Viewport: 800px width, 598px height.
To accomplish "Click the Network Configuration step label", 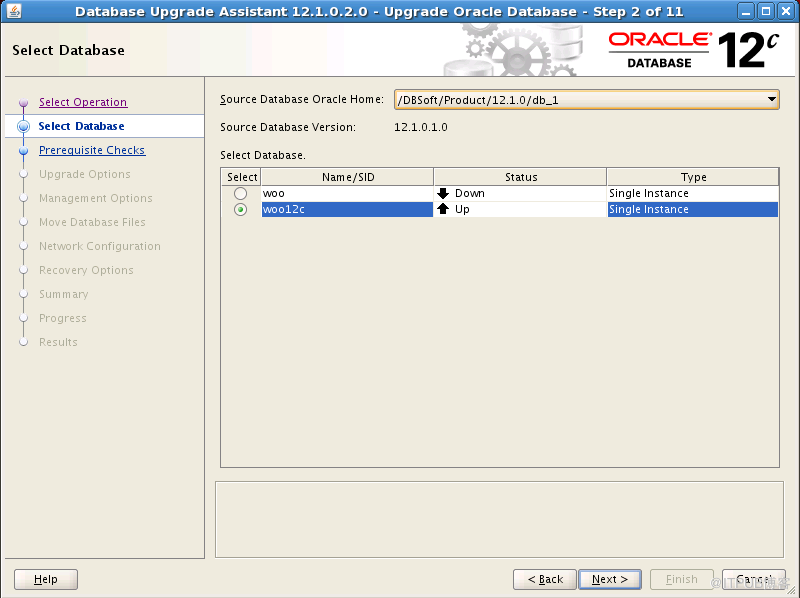I will [100, 246].
